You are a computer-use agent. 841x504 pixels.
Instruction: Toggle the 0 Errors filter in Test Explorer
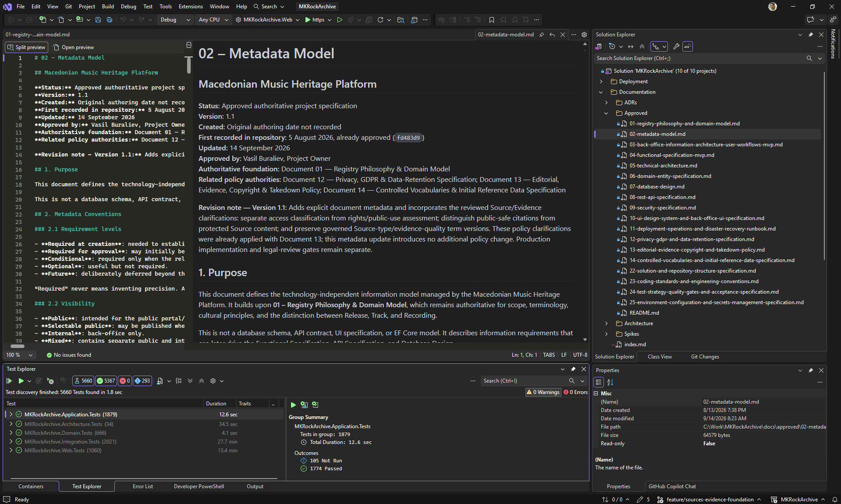[575, 392]
